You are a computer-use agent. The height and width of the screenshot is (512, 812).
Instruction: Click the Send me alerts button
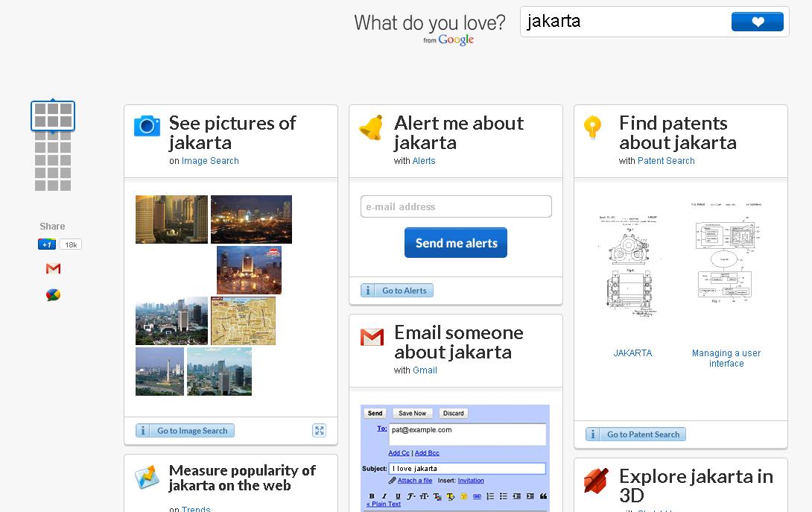pos(456,242)
